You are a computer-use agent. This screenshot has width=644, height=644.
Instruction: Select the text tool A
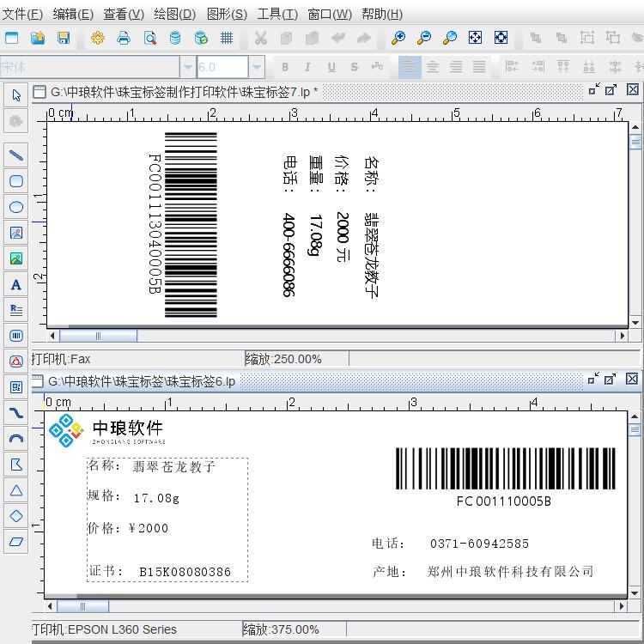[15, 284]
